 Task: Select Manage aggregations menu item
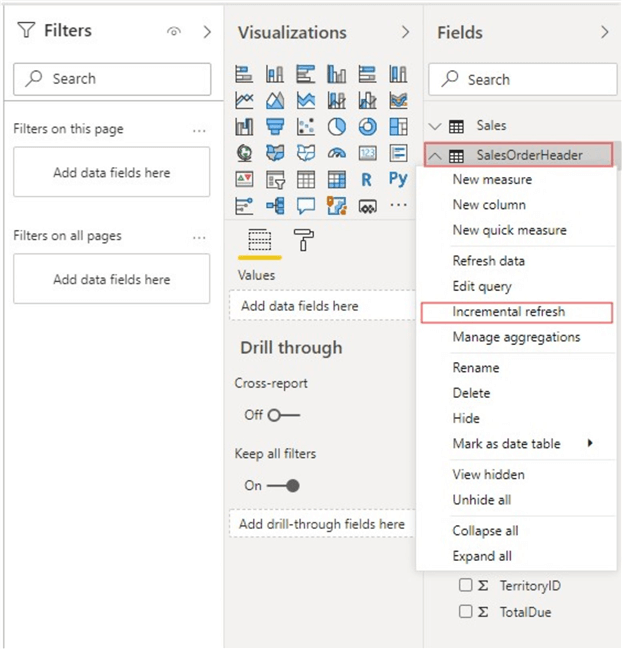click(516, 337)
